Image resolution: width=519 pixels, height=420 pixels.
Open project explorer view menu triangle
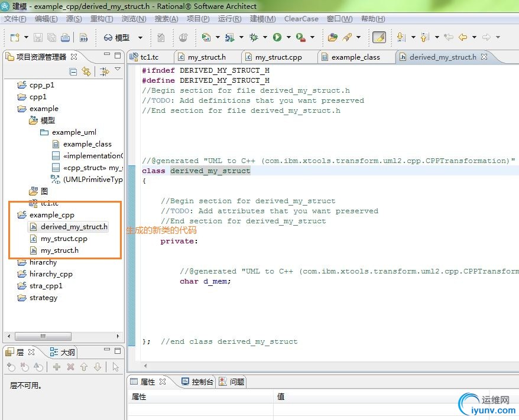click(118, 70)
